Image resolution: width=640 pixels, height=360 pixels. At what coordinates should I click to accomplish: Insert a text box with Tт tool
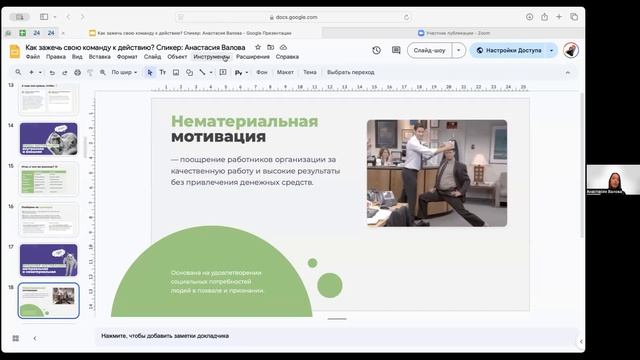click(162, 72)
